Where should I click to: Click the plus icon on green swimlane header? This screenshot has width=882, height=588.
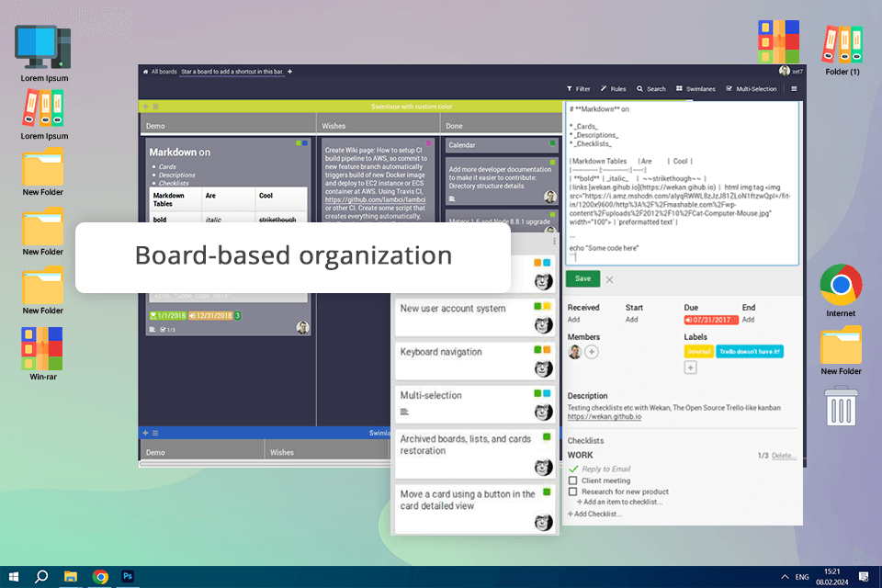click(x=146, y=107)
